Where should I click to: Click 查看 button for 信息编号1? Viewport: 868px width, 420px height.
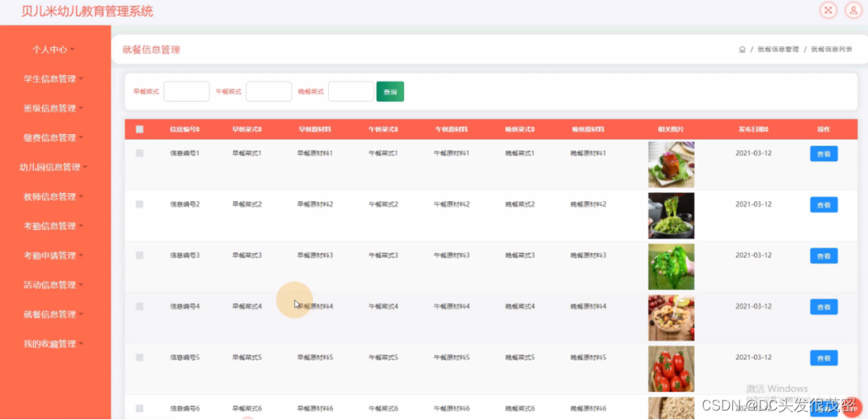[x=824, y=154]
